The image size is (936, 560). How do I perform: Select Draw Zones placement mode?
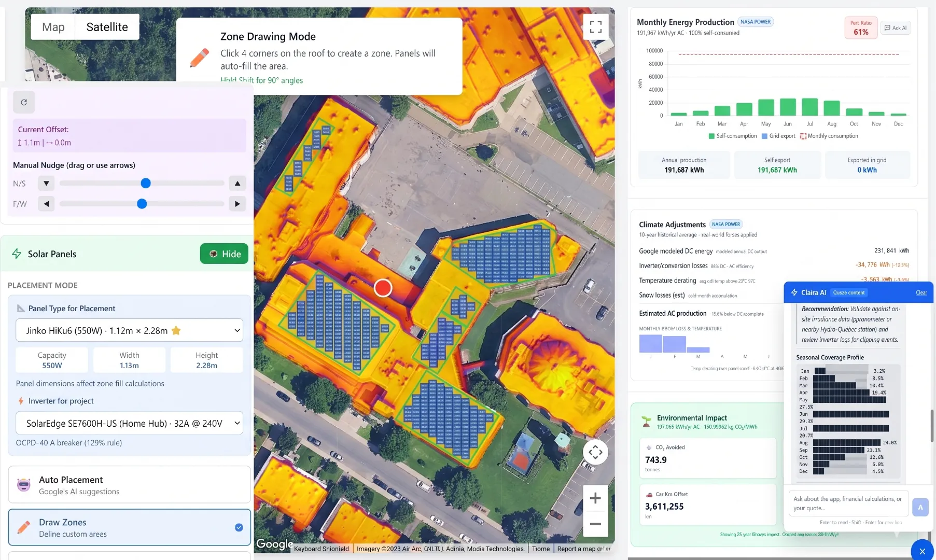[130, 527]
